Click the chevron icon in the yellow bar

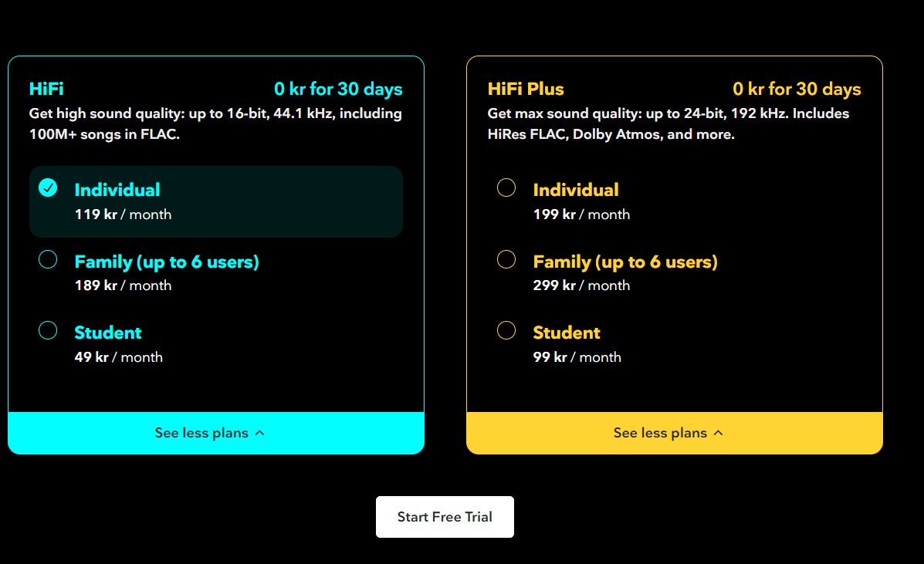click(x=719, y=433)
